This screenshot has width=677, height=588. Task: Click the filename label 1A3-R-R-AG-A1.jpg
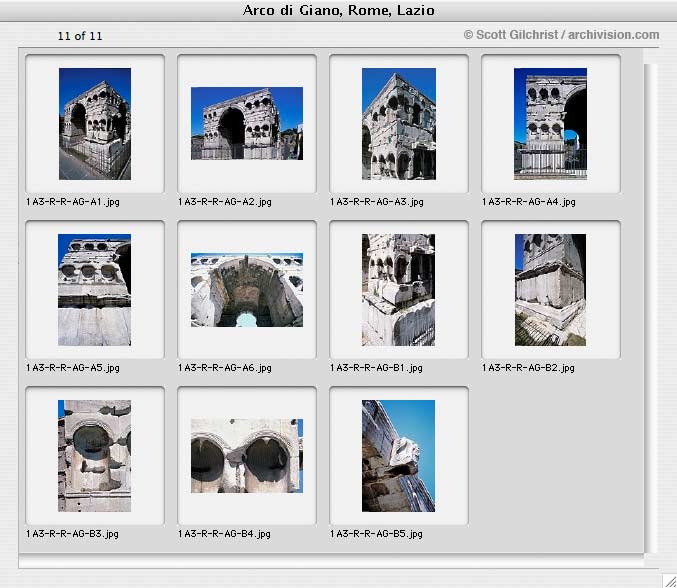coord(73,202)
